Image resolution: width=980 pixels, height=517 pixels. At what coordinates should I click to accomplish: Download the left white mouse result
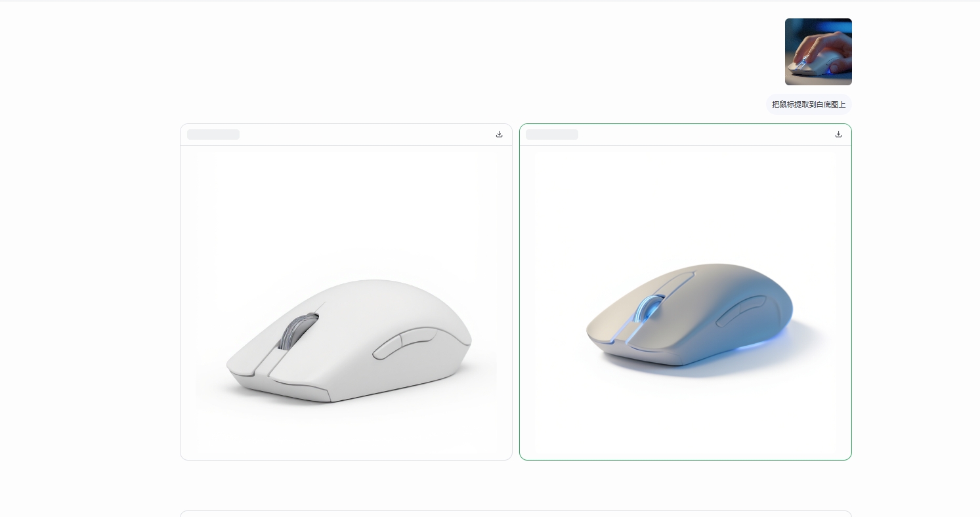click(x=499, y=134)
